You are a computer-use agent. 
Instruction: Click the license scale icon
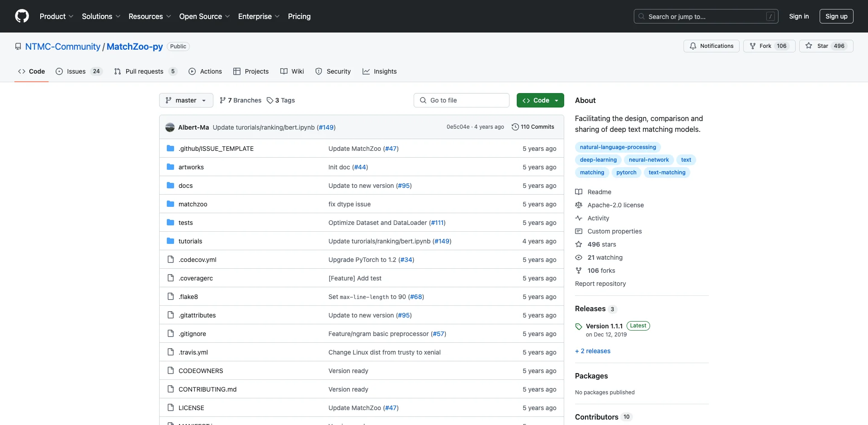click(x=579, y=205)
